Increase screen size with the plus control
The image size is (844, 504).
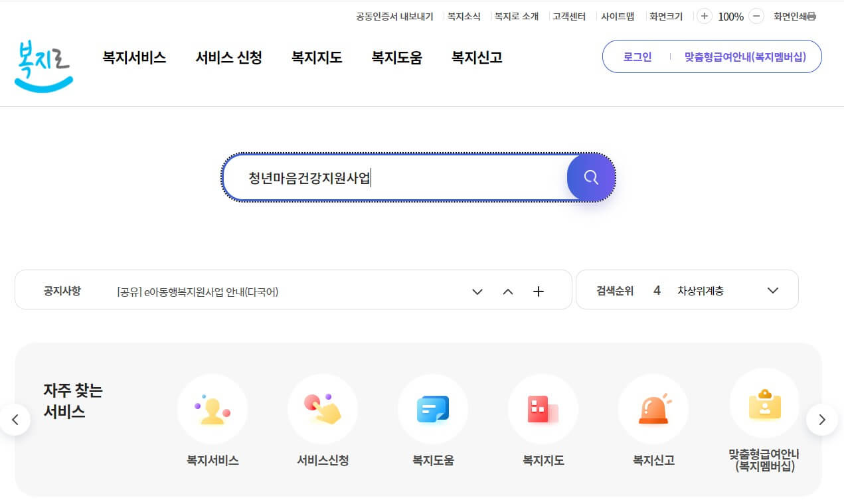(x=704, y=16)
